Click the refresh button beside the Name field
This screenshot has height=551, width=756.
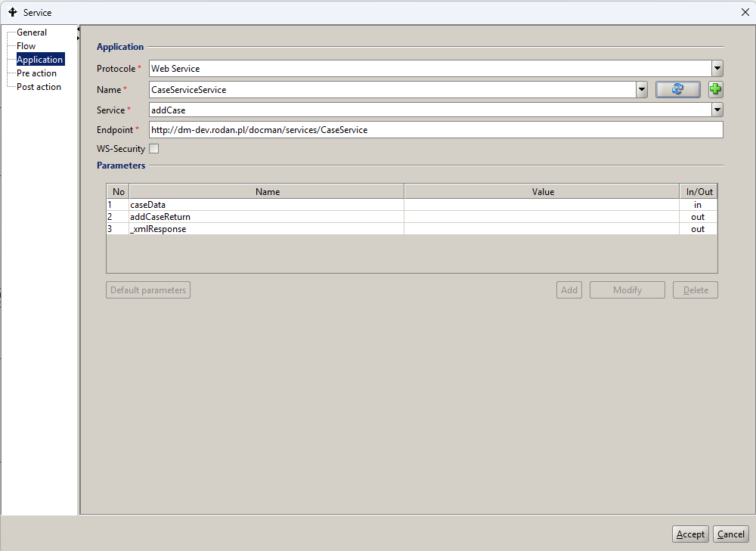click(x=677, y=89)
